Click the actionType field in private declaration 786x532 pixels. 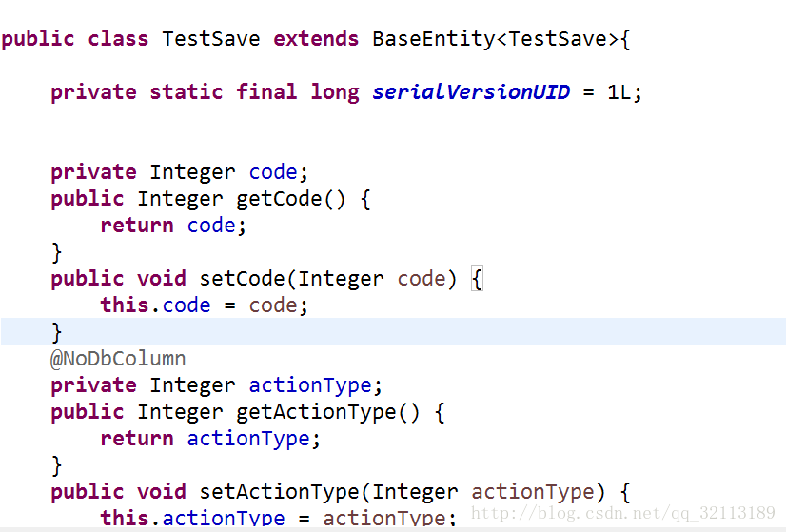tap(310, 385)
